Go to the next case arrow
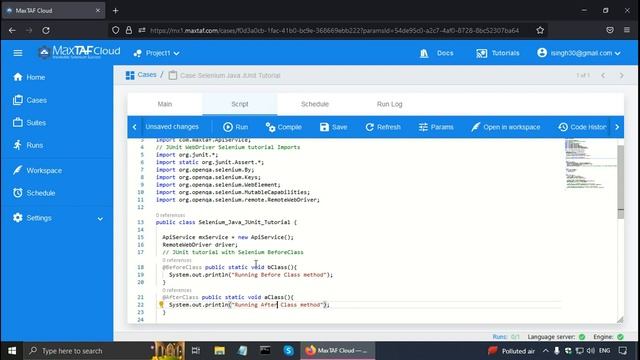This screenshot has width=640, height=360. pyautogui.click(x=621, y=76)
